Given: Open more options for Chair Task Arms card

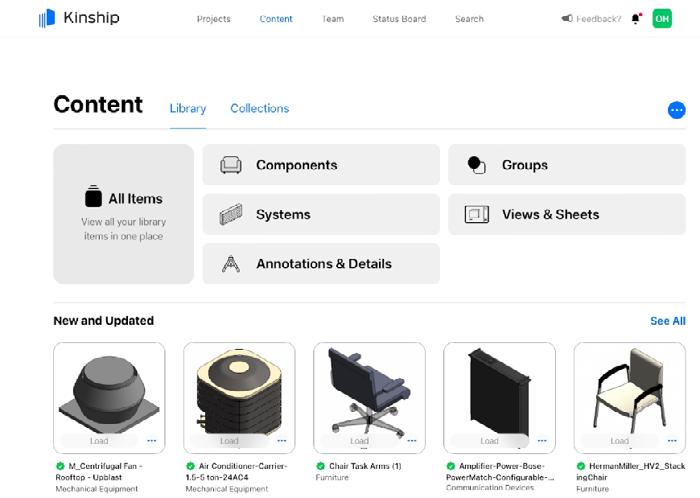Looking at the screenshot, I should (x=412, y=440).
